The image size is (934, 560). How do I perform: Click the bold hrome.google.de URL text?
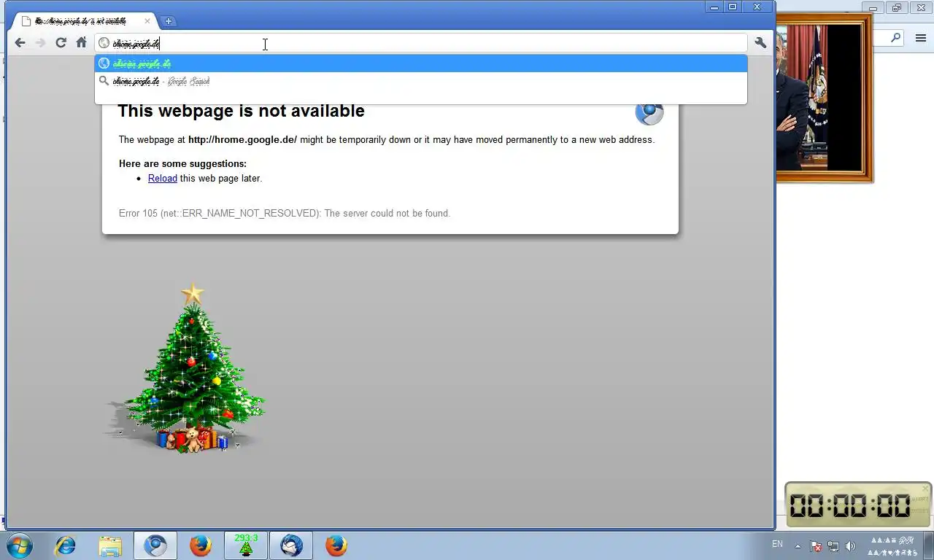pyautogui.click(x=242, y=140)
